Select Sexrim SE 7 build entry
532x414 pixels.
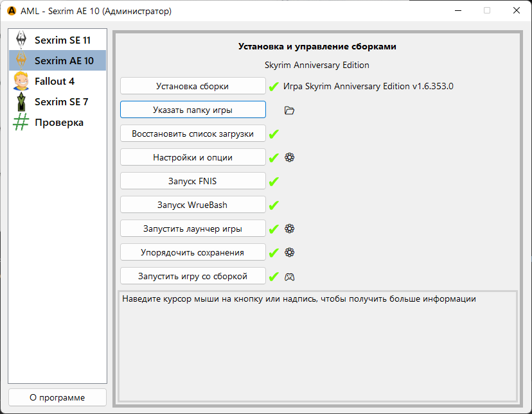[x=61, y=102]
